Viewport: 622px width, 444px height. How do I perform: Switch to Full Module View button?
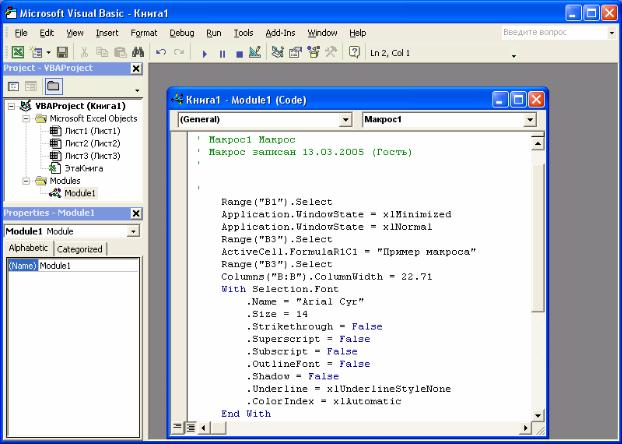[191, 427]
